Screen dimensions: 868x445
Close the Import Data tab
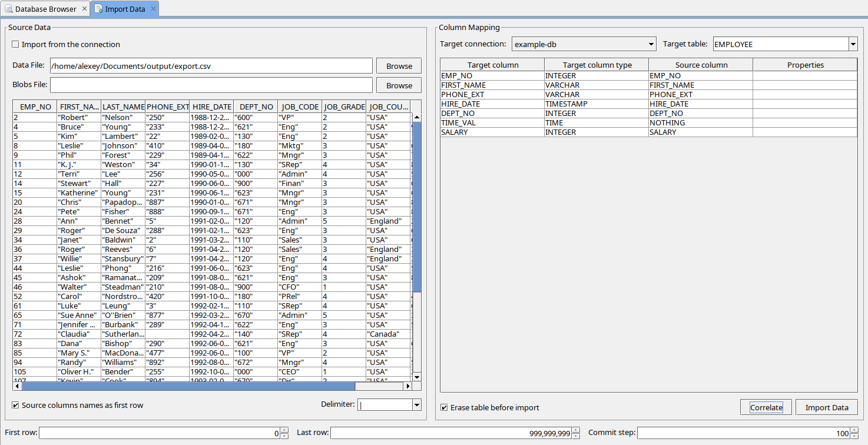pos(153,9)
